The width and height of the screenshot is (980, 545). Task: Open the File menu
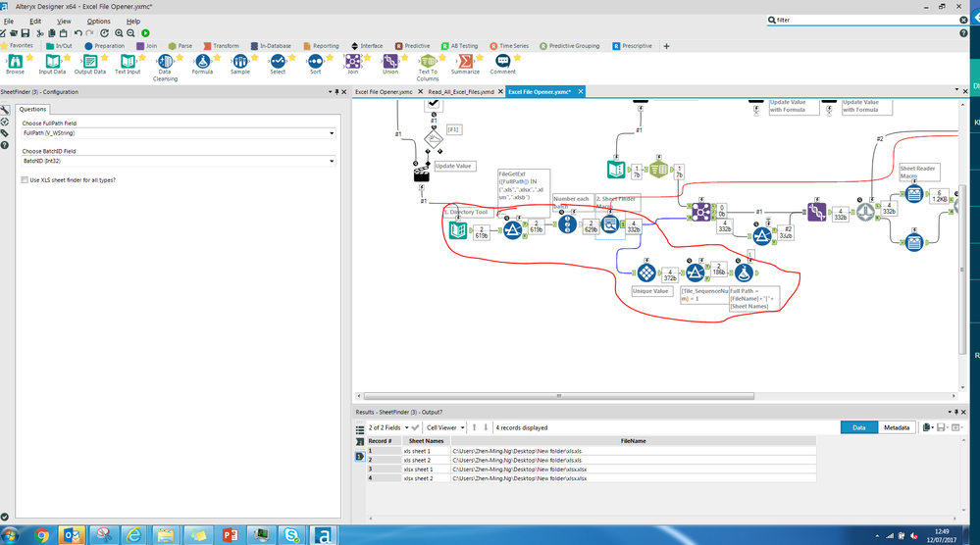tap(9, 22)
